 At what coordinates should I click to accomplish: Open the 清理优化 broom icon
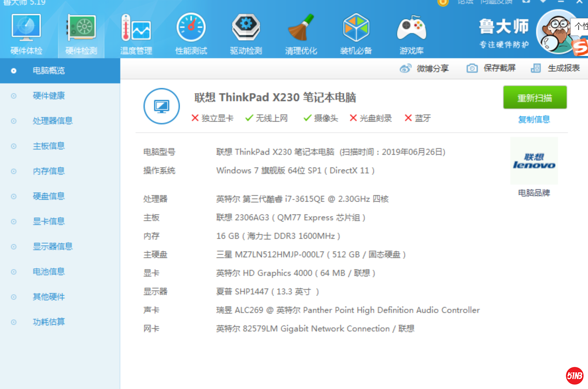[x=301, y=29]
